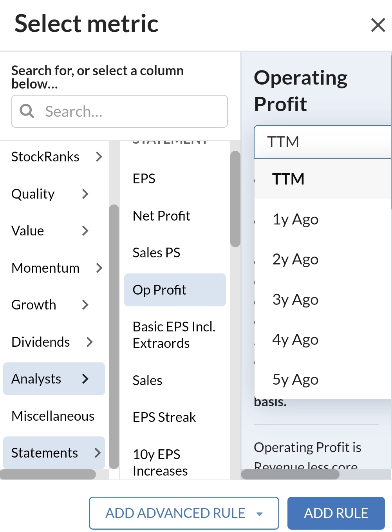Click the Statements chevron icon
Viewport: 392px width, 532px height.
tap(98, 453)
